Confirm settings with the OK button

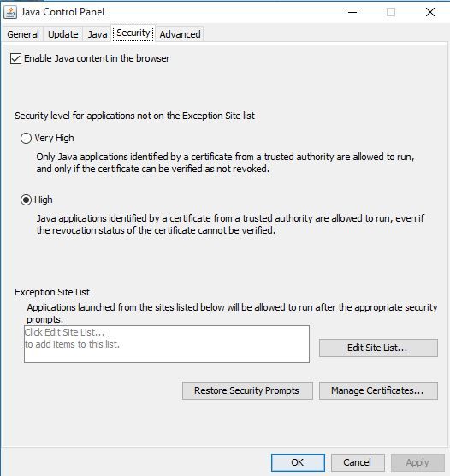pyautogui.click(x=298, y=462)
